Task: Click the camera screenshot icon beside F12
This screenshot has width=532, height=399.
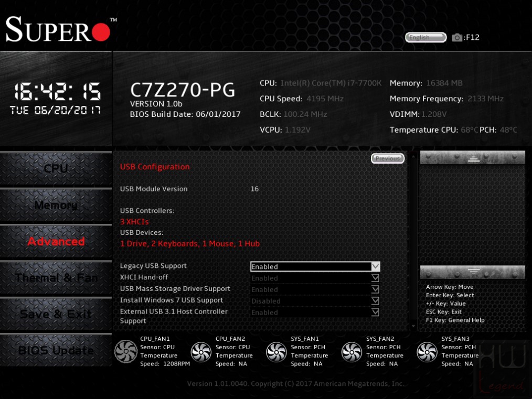Action: (457, 37)
